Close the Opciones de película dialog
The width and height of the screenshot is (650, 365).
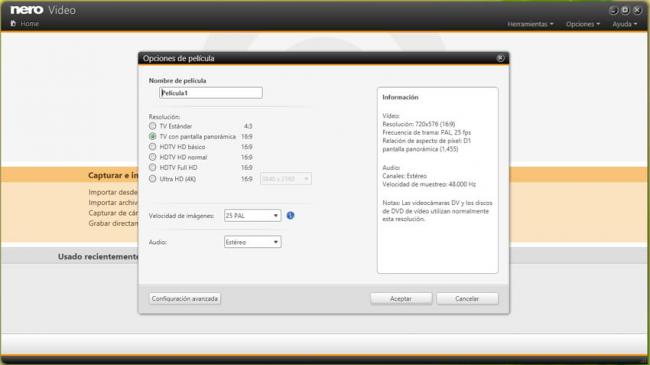pos(500,58)
